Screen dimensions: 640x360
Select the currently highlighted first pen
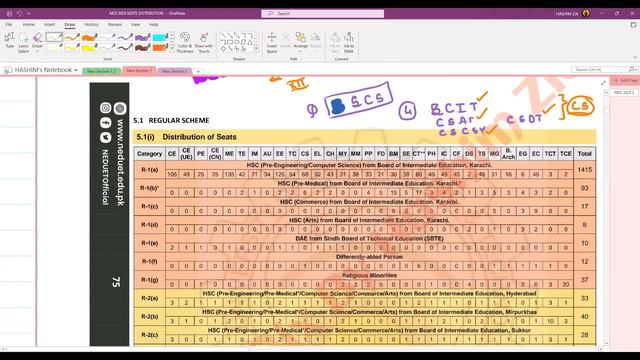pos(54,37)
